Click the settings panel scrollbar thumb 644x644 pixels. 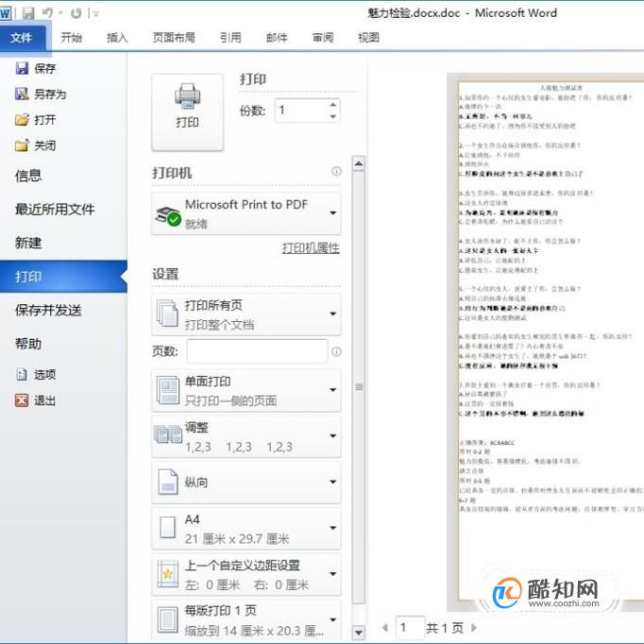pyautogui.click(x=359, y=387)
